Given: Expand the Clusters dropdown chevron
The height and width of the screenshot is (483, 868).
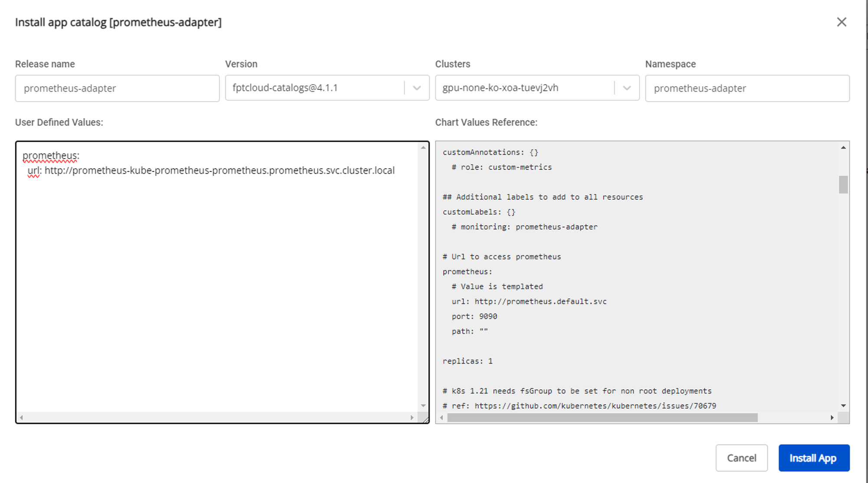Looking at the screenshot, I should pyautogui.click(x=627, y=88).
